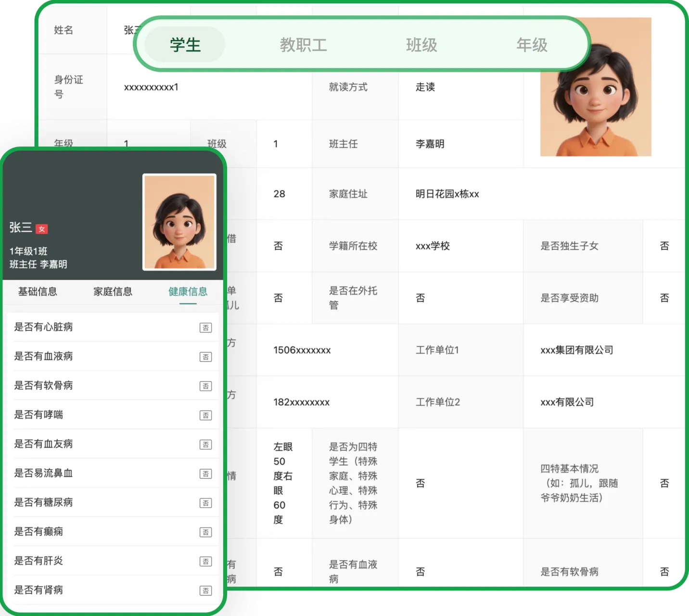Click the student photo on the profile card

pos(180,221)
